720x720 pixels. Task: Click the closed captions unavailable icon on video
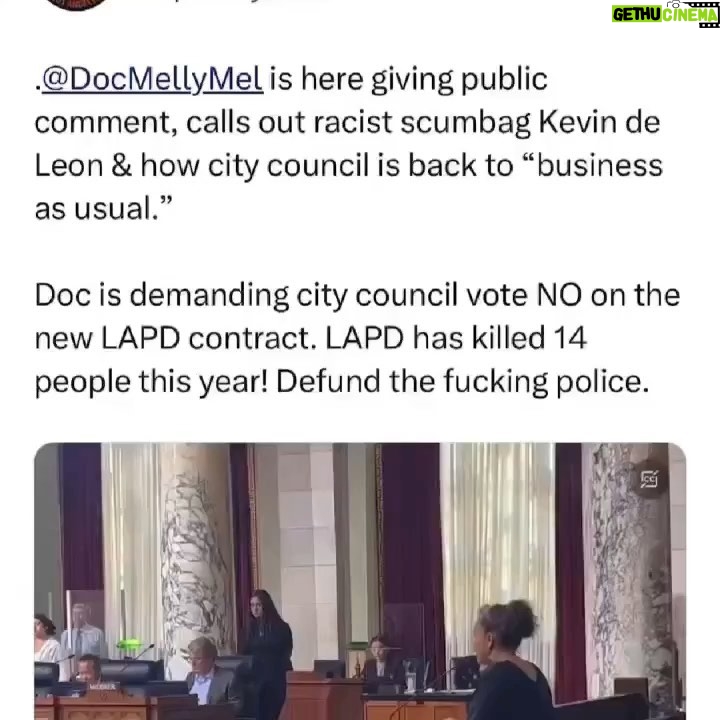[x=649, y=479]
